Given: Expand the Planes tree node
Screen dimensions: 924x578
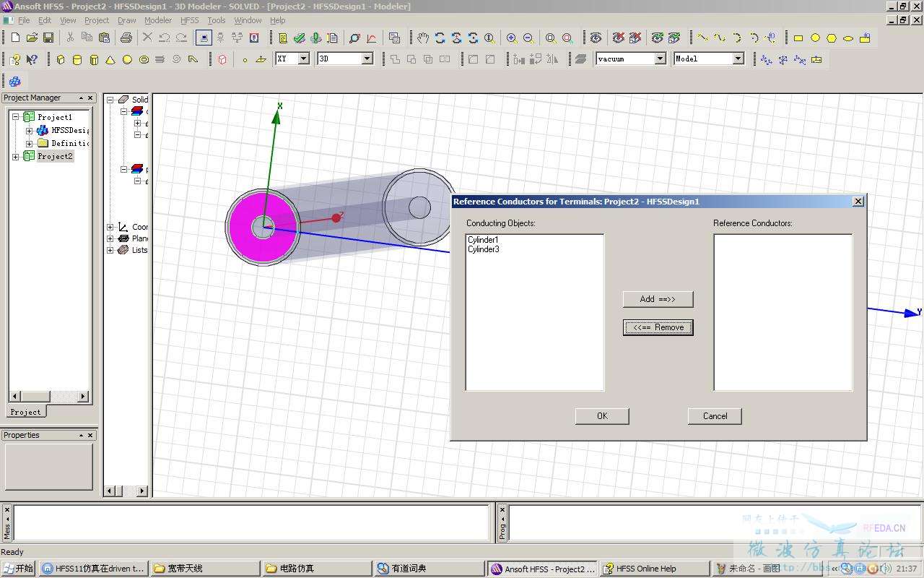Looking at the screenshot, I should tap(110, 238).
